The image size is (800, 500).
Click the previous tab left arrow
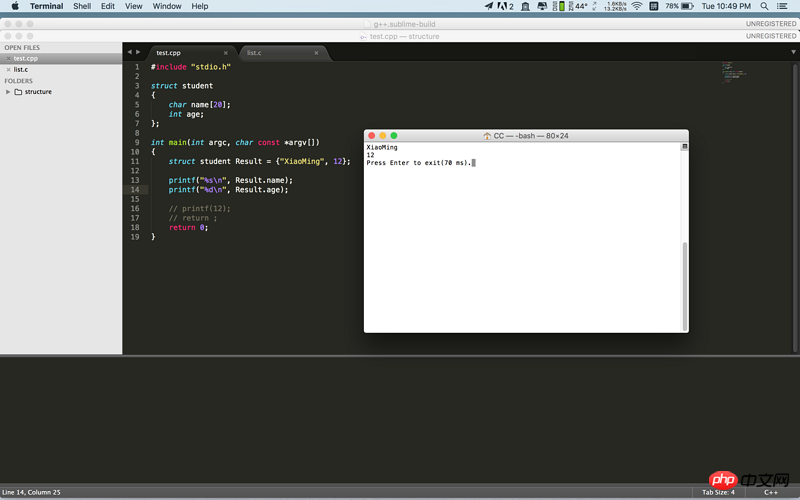point(130,52)
